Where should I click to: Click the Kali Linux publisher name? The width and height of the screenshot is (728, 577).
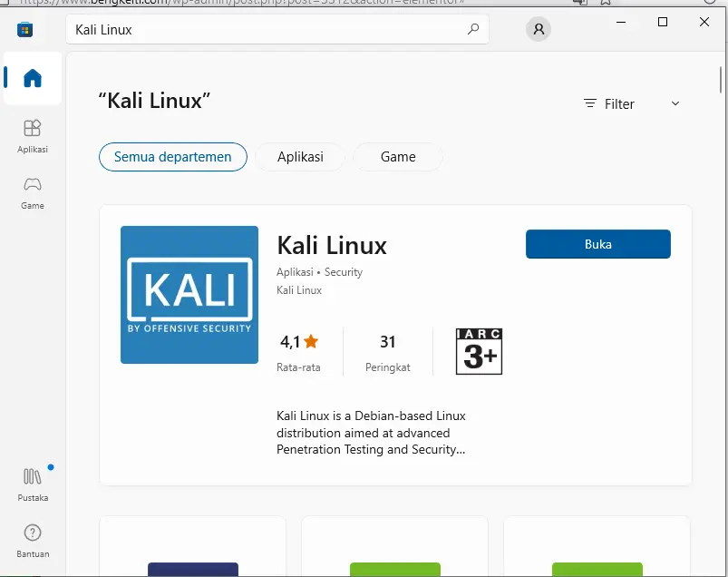click(x=299, y=290)
